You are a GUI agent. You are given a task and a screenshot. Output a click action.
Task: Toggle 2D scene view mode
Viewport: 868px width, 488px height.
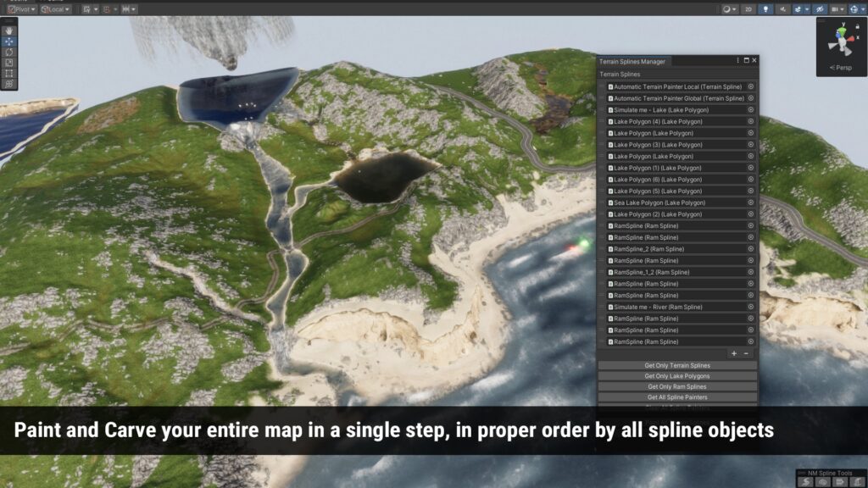pos(748,8)
